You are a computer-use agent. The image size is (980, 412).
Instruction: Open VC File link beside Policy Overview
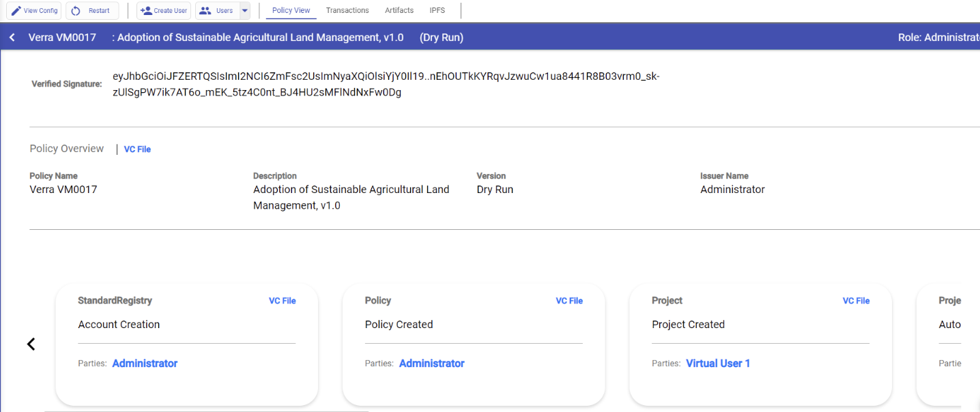pyautogui.click(x=137, y=149)
